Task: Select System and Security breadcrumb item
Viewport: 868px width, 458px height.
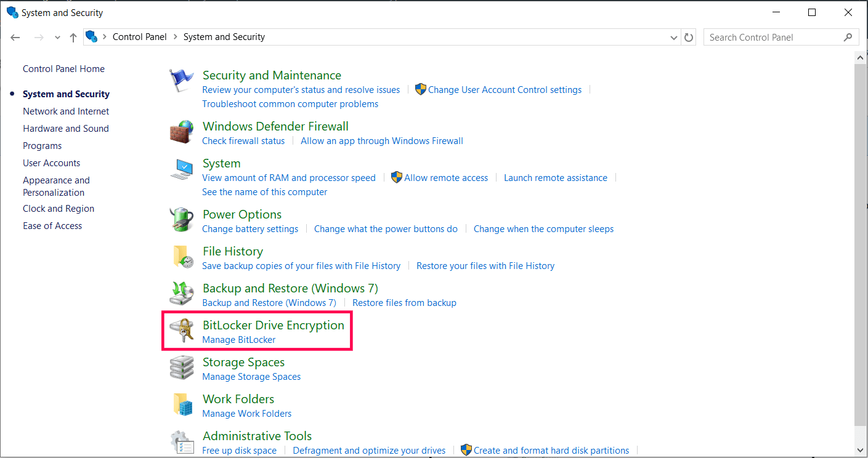Action: click(224, 37)
